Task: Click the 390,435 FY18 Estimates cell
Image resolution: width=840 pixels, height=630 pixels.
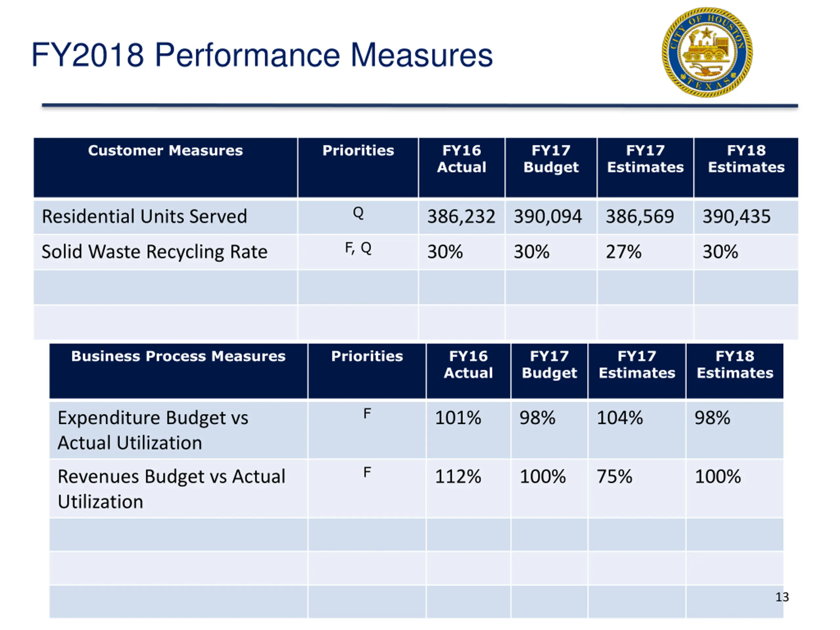Action: (x=746, y=217)
